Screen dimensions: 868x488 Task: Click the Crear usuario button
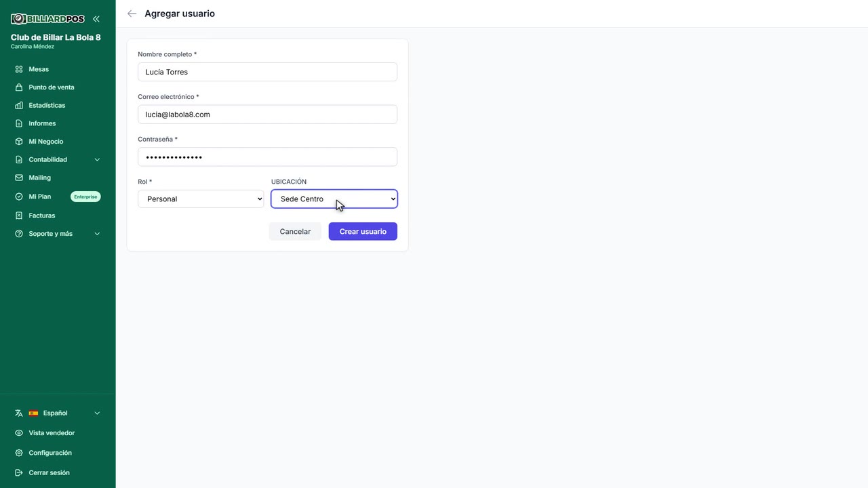(x=363, y=231)
